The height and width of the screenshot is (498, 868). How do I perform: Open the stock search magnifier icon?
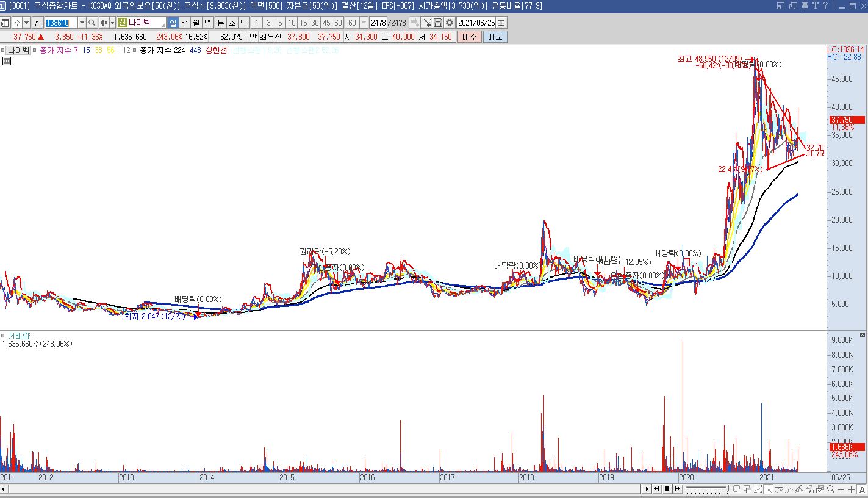pos(92,23)
